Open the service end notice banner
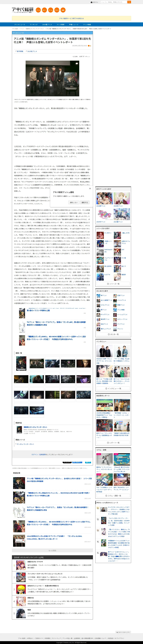The height and width of the screenshot is (644, 143). pyautogui.click(x=71, y=18)
